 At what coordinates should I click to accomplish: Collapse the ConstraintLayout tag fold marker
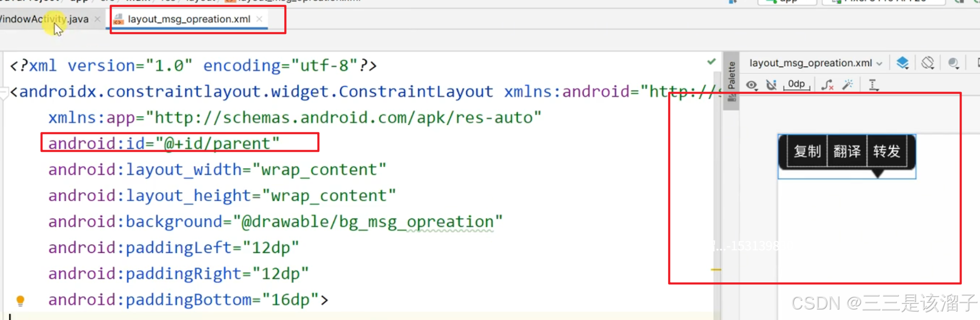[x=4, y=93]
